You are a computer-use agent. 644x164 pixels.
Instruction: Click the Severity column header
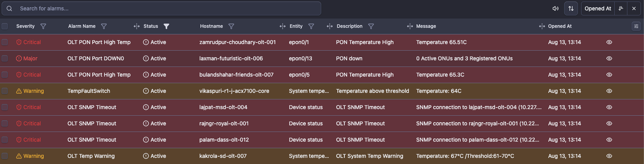(25, 26)
